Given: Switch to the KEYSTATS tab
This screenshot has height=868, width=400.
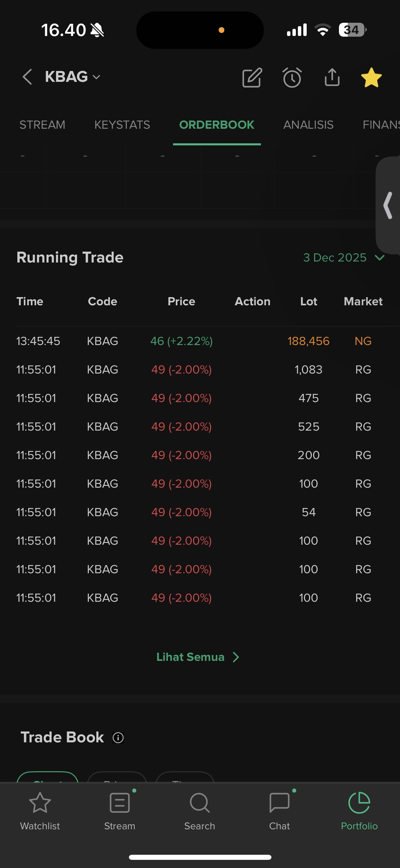Looking at the screenshot, I should [122, 125].
